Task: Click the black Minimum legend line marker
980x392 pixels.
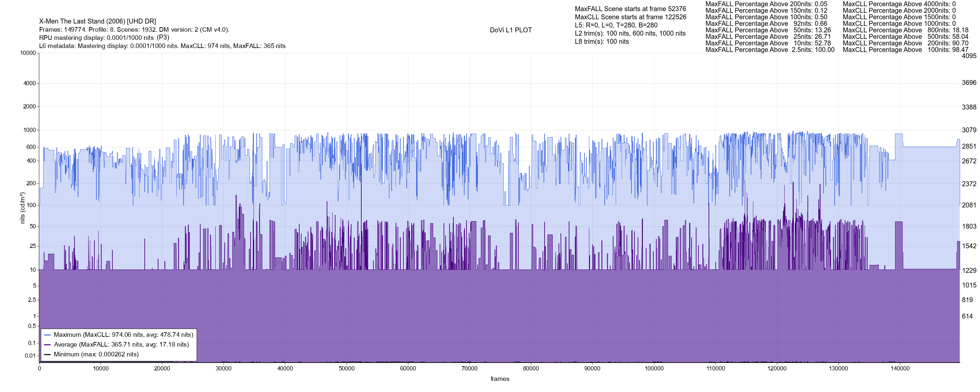Action: coord(48,355)
